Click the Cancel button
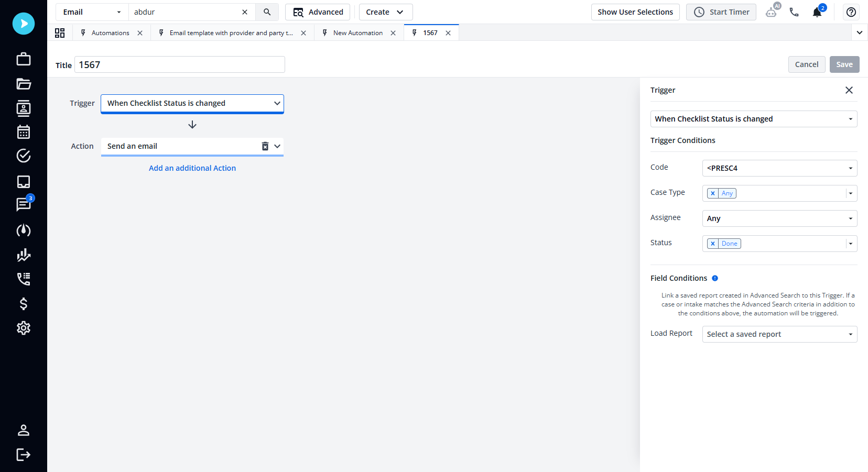This screenshot has width=868, height=472. (x=807, y=64)
